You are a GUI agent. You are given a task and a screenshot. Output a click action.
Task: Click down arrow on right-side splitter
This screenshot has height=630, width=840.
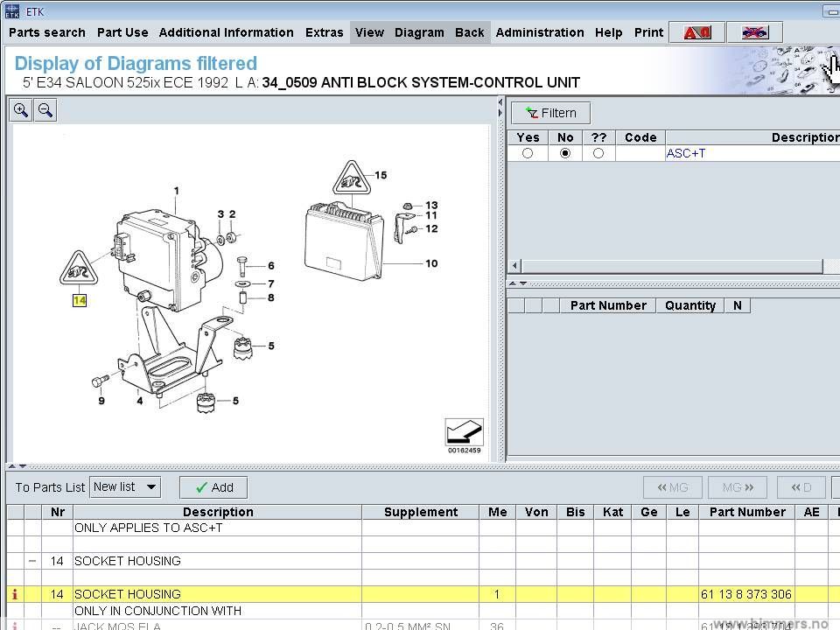(523, 283)
